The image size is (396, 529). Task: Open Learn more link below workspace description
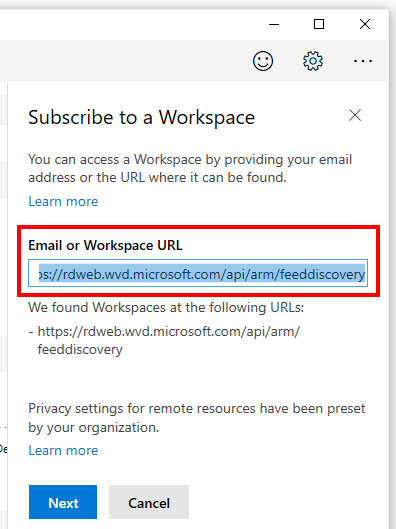(63, 201)
